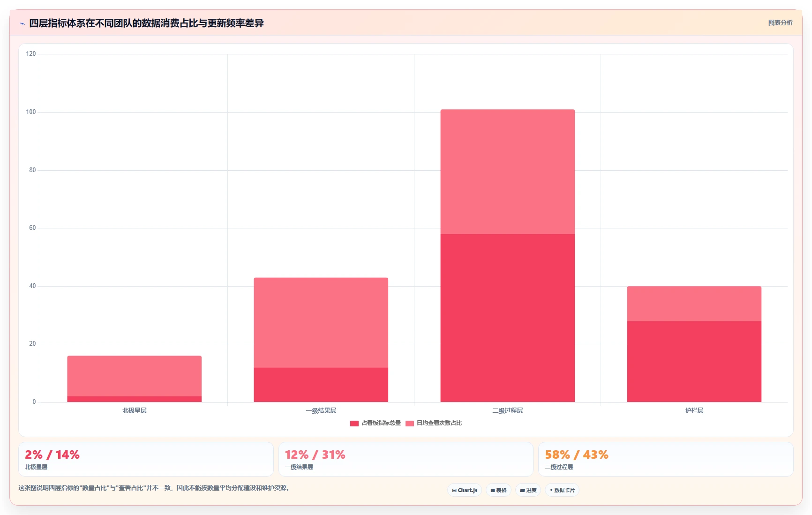Click the summary sentence starting 这张图说明

(x=155, y=488)
